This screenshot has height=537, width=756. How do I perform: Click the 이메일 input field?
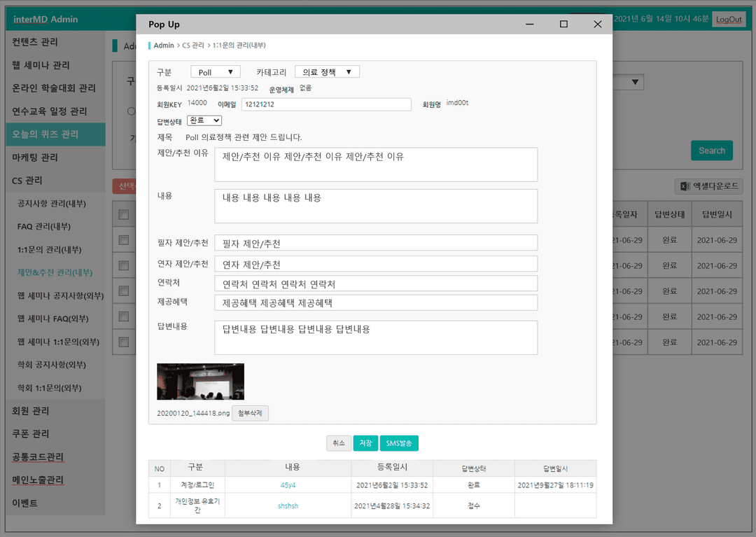click(326, 104)
